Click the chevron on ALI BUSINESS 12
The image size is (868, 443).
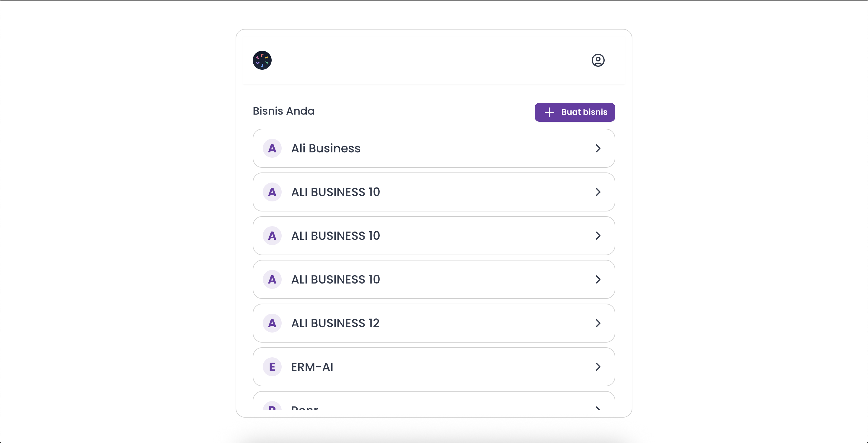coord(598,323)
